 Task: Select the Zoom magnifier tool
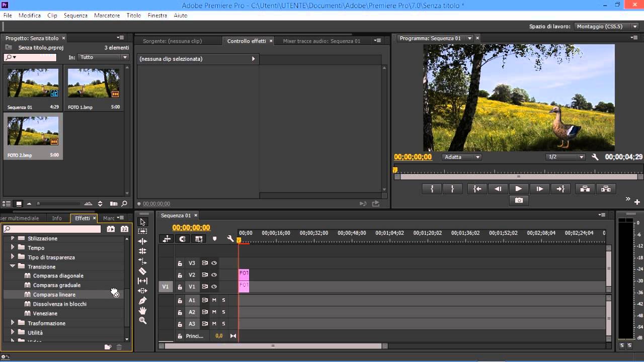click(x=143, y=320)
